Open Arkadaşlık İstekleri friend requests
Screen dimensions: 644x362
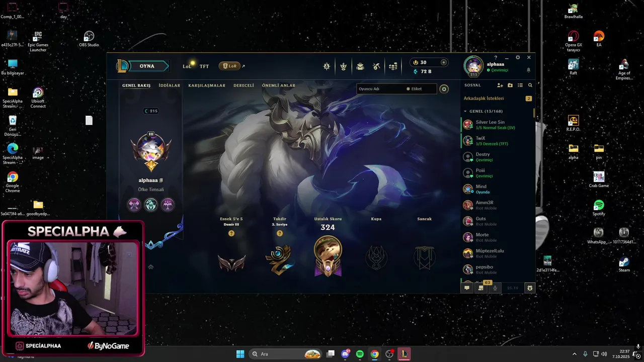tap(498, 99)
